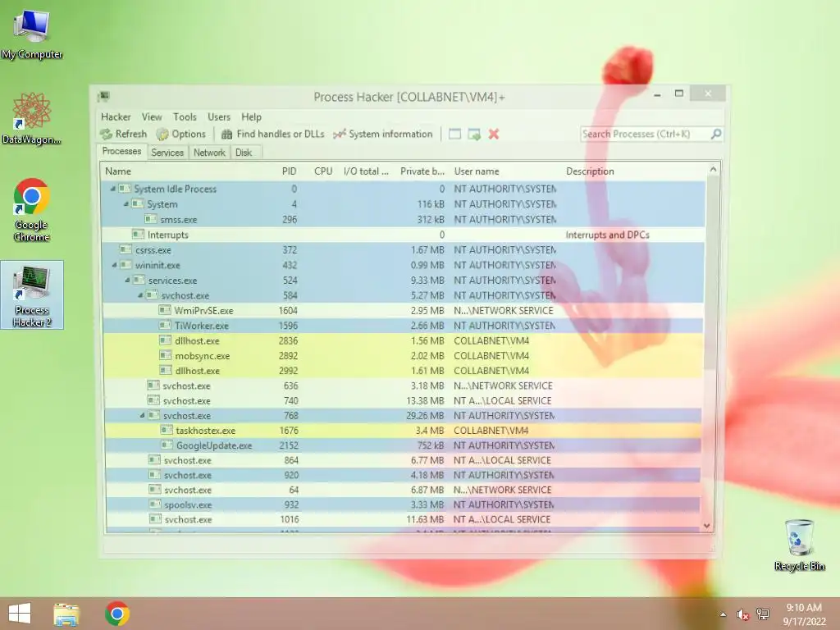
Task: Open Options from the toolbar
Action: click(181, 134)
